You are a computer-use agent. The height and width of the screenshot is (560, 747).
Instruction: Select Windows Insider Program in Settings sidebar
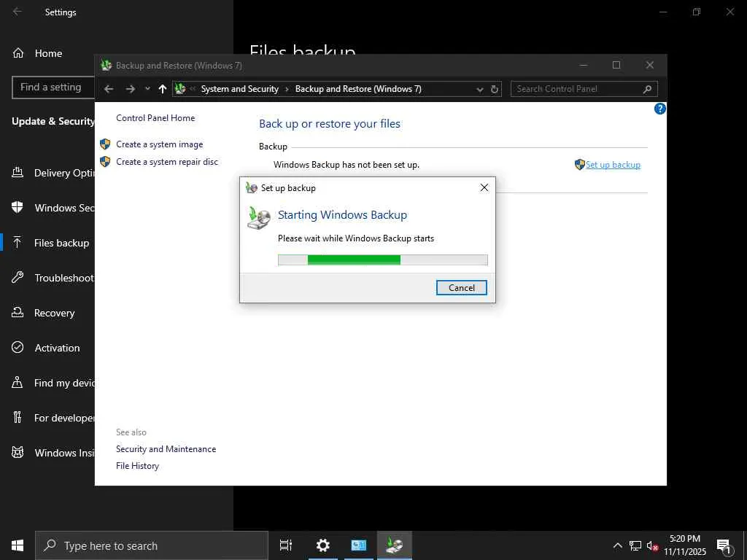[x=53, y=453]
